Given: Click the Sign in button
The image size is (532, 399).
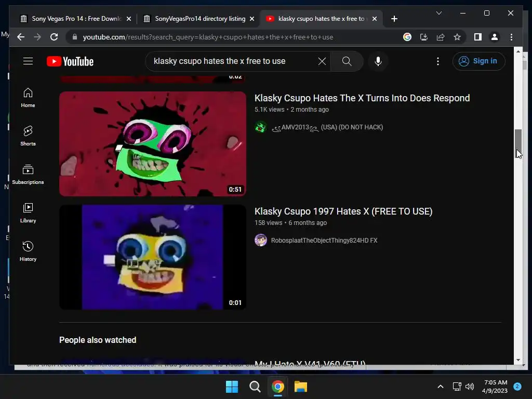Looking at the screenshot, I should click(x=478, y=61).
